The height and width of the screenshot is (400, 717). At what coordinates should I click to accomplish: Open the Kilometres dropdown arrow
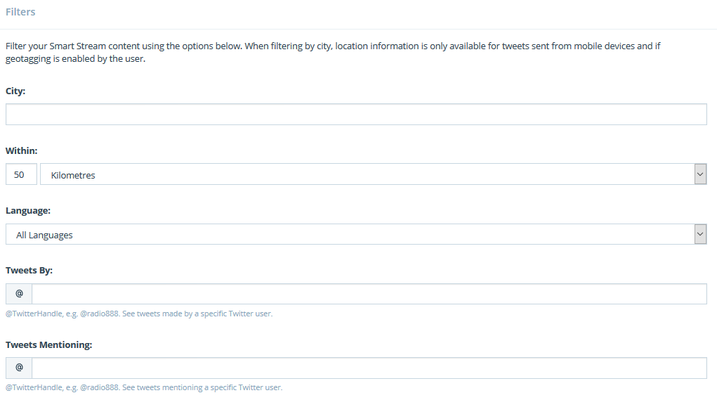[700, 174]
